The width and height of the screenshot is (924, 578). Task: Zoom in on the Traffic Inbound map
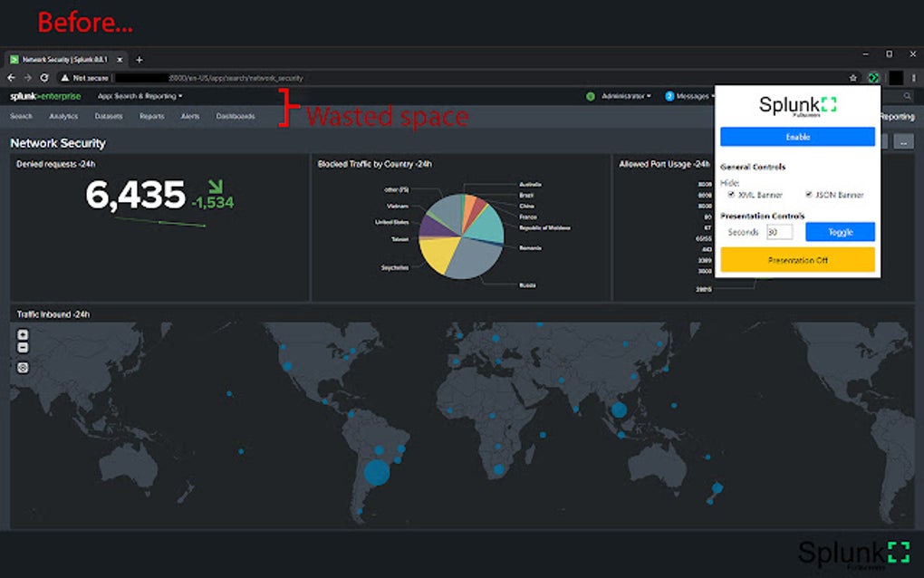(23, 334)
